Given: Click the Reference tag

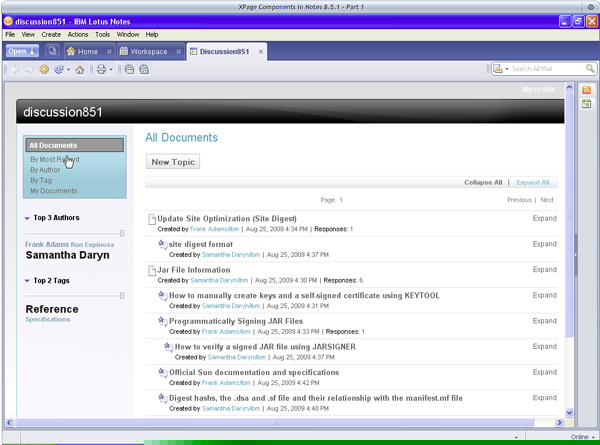Looking at the screenshot, I should pos(52,309).
